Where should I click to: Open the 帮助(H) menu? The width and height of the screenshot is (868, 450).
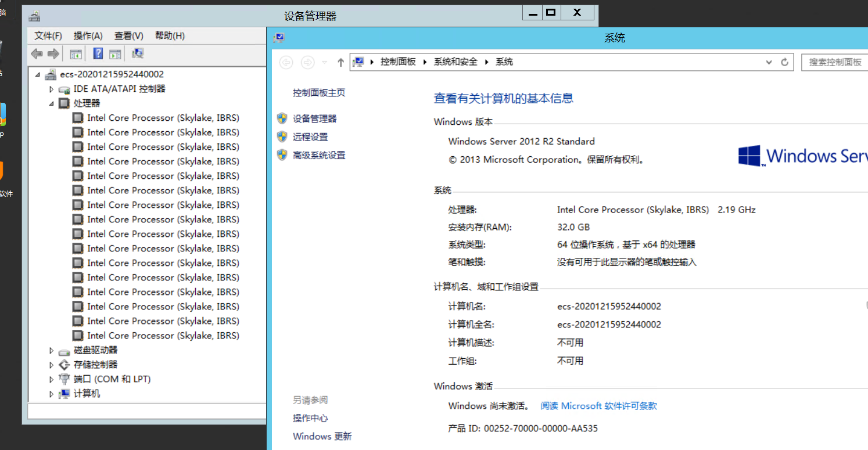pyautogui.click(x=170, y=36)
